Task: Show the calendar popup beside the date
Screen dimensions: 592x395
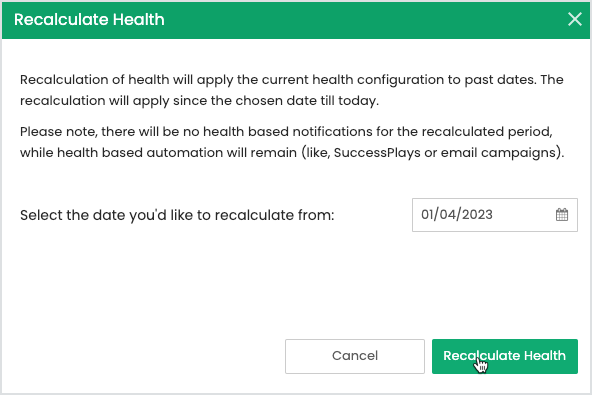Action: 562,214
